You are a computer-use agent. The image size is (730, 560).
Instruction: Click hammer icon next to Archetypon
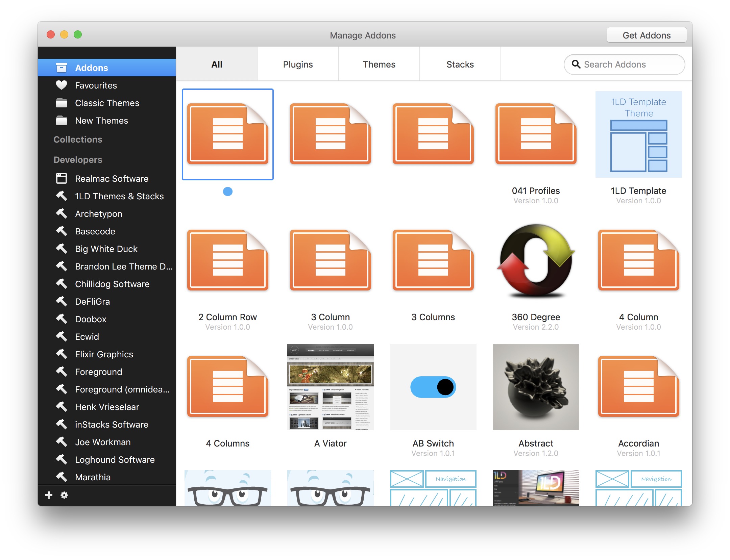point(62,213)
